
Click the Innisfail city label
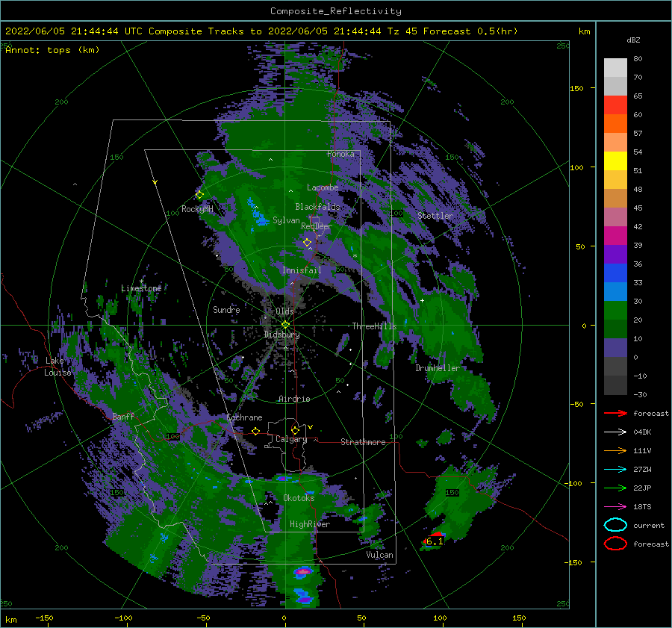pyautogui.click(x=302, y=270)
